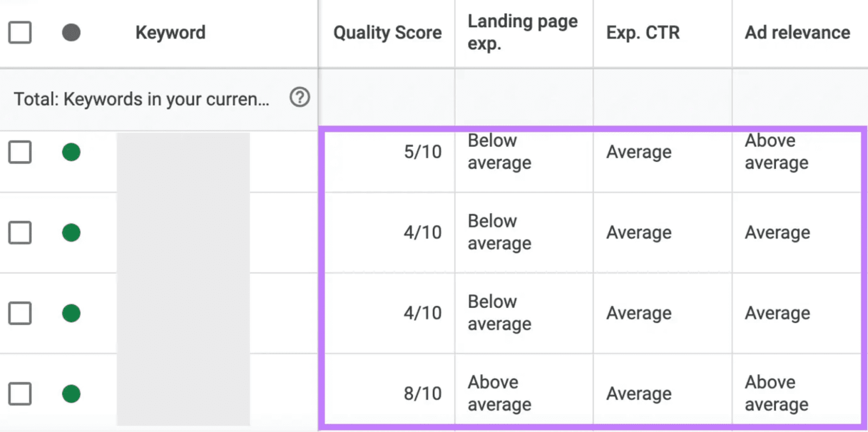Click the Keyword column header
This screenshot has height=432, width=868.
coord(170,32)
